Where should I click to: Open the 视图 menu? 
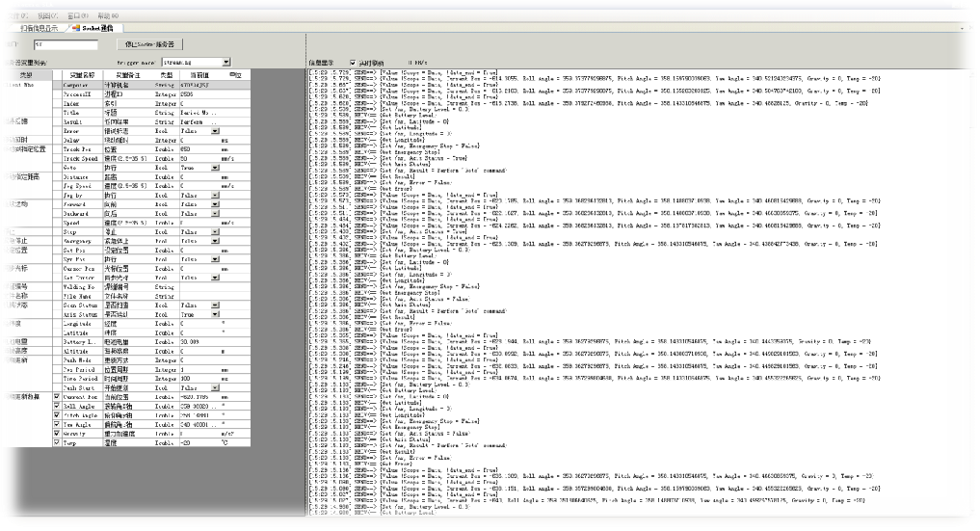pyautogui.click(x=45, y=15)
